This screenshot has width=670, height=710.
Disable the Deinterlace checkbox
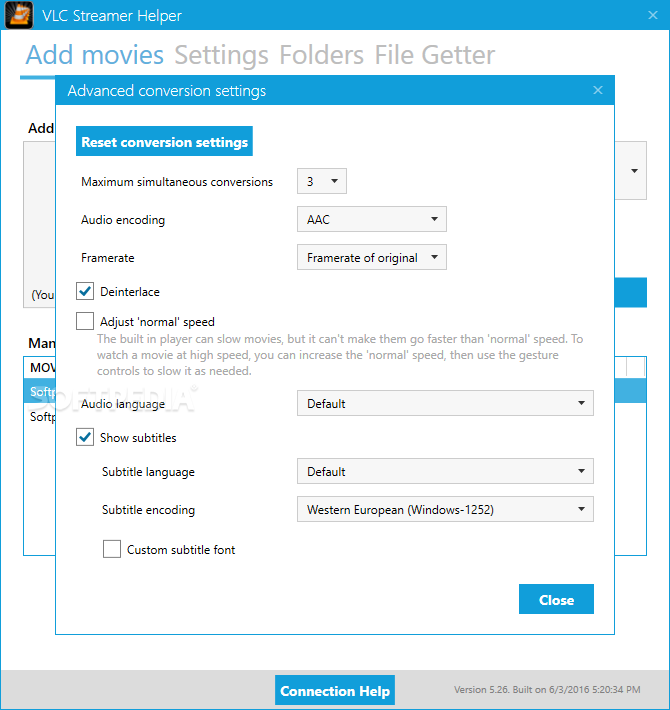click(x=85, y=292)
